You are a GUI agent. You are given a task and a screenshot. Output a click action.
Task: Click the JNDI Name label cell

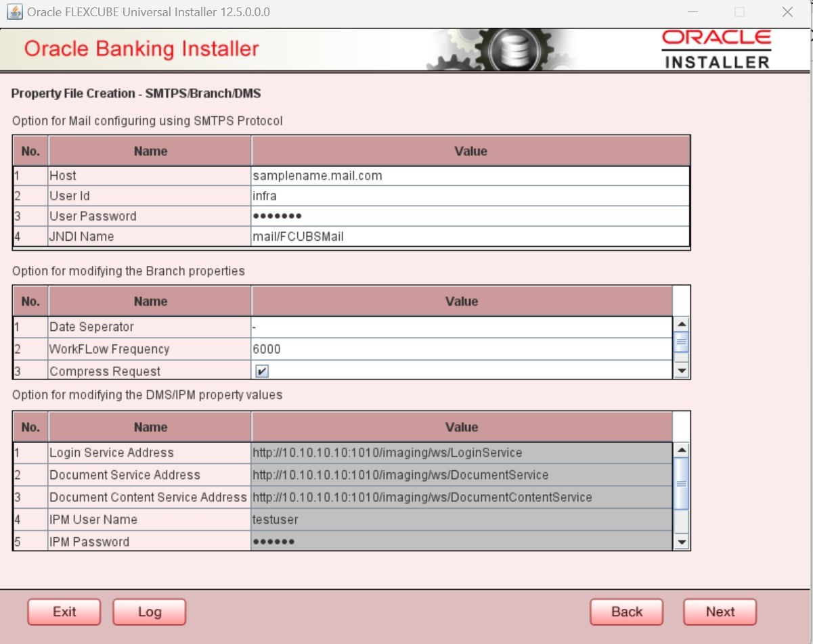coord(150,237)
